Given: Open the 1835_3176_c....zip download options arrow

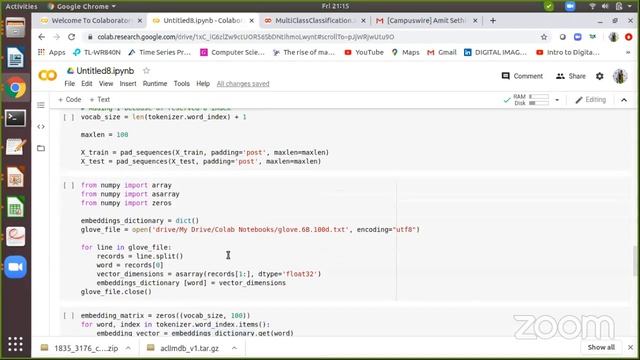Looking at the screenshot, I should 128,348.
